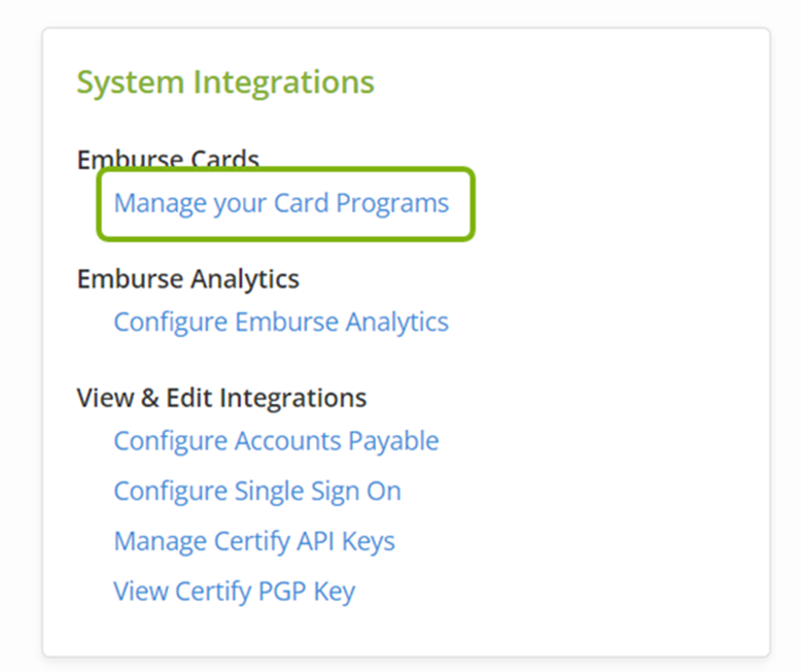The width and height of the screenshot is (801, 672).
Task: Follow the link under Emburse Analytics
Action: [x=281, y=322]
